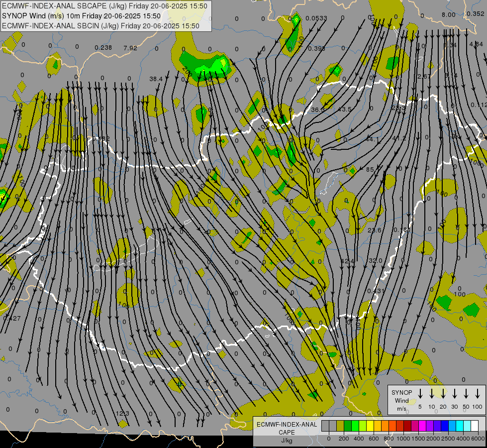Pick the pure blue swatch left of 2500

[444, 426]
